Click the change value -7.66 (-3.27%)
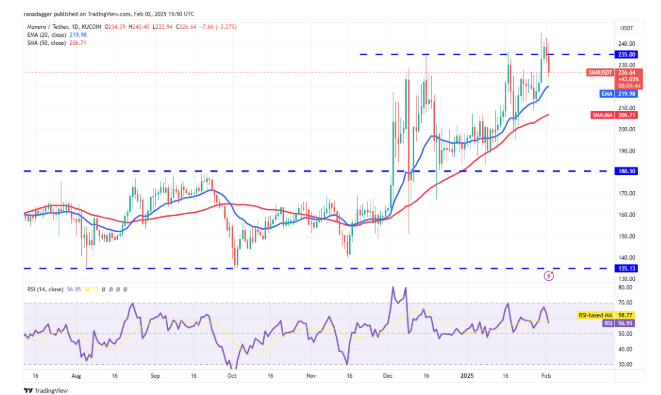This screenshot has width=661, height=395. point(217,27)
